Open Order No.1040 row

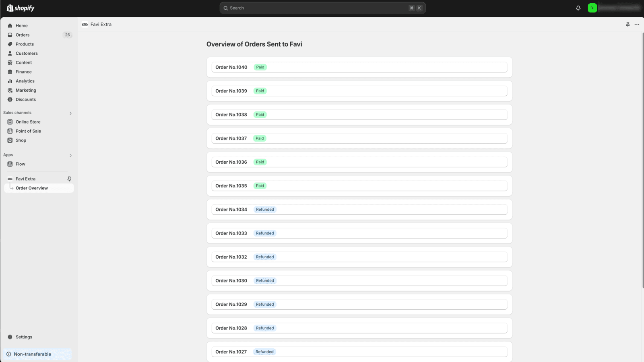tap(359, 67)
